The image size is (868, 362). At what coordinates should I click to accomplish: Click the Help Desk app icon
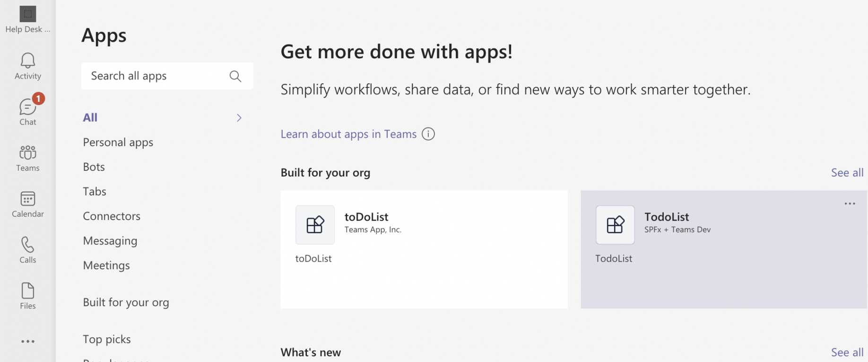tap(28, 14)
